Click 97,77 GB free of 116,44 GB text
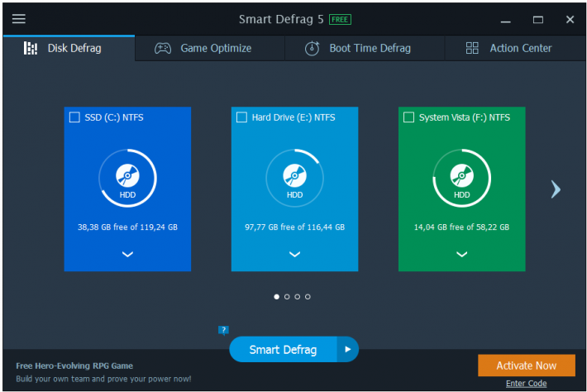 pyautogui.click(x=294, y=227)
